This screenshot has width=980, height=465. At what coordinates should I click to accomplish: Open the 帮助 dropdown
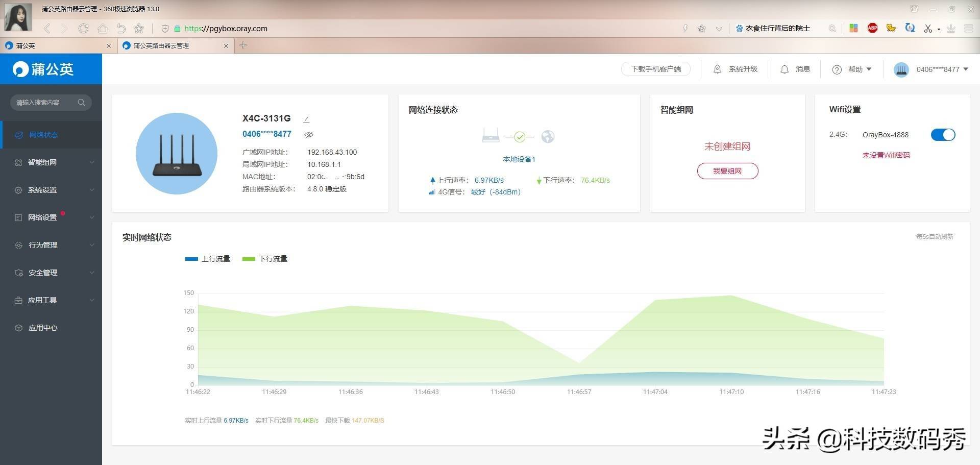[x=852, y=69]
